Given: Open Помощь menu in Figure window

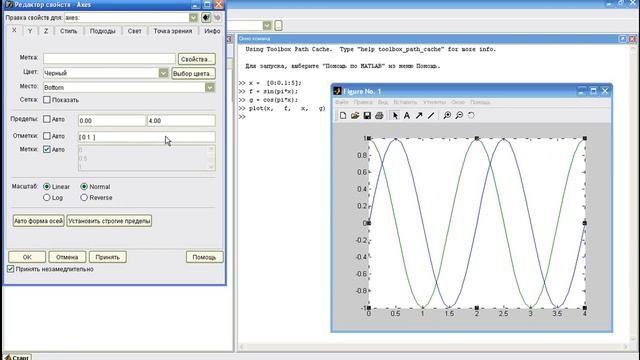Looking at the screenshot, I should pyautogui.click(x=480, y=102).
